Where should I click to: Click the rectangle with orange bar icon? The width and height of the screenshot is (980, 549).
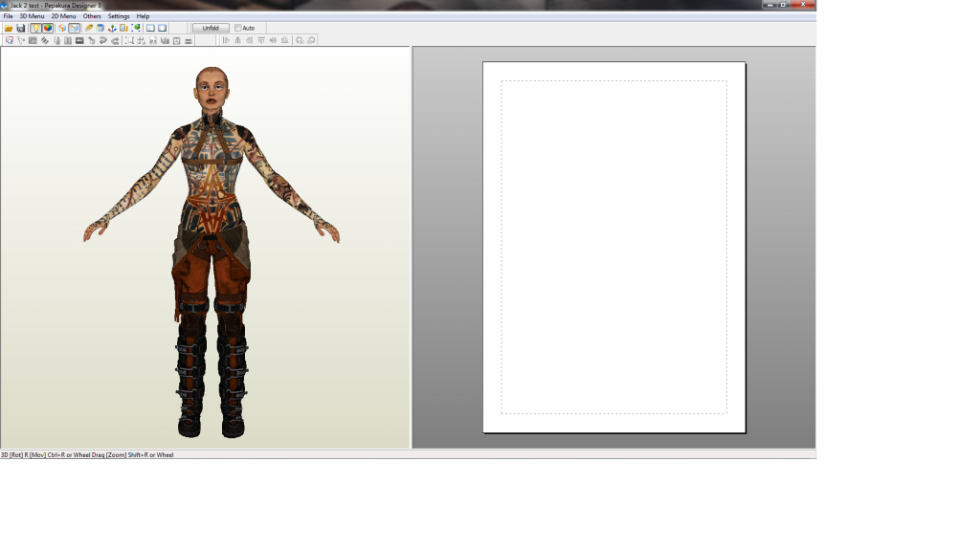123,28
